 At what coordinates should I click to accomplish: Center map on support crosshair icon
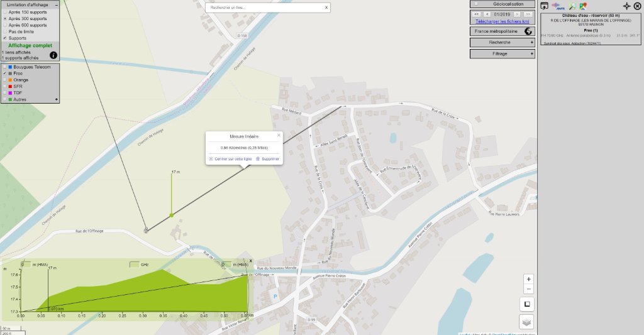[627, 6]
